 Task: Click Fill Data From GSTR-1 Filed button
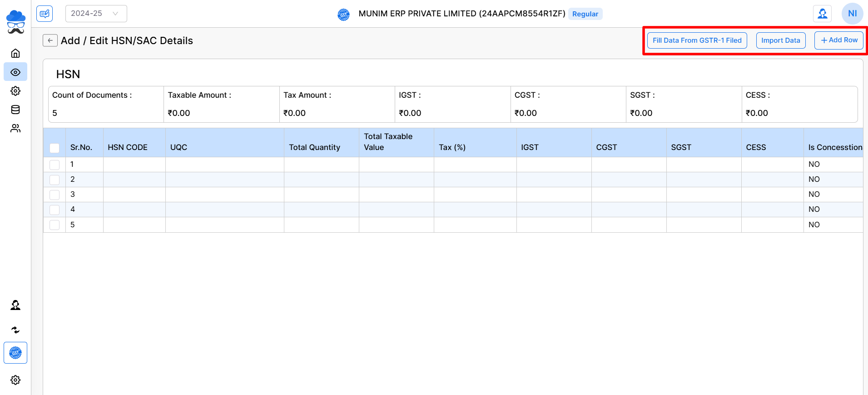pyautogui.click(x=697, y=40)
